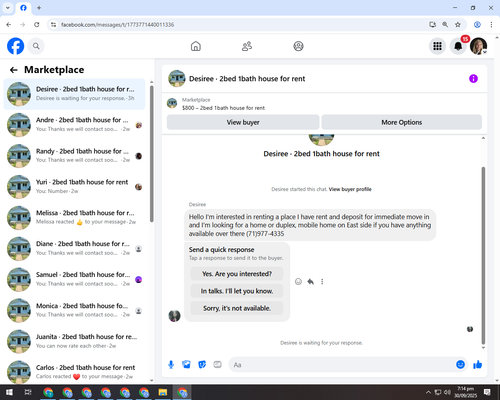The width and height of the screenshot is (500, 400).
Task: Open Samuel conversation in chat list
Action: [x=74, y=279]
